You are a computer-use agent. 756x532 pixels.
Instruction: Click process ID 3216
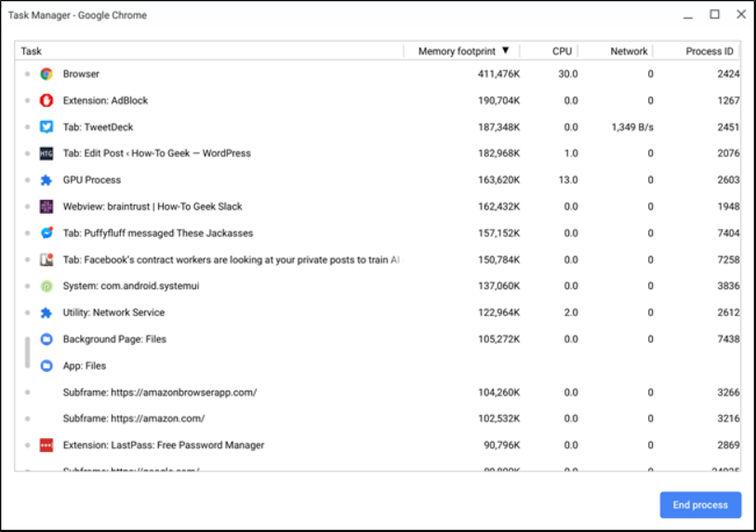pyautogui.click(x=728, y=419)
